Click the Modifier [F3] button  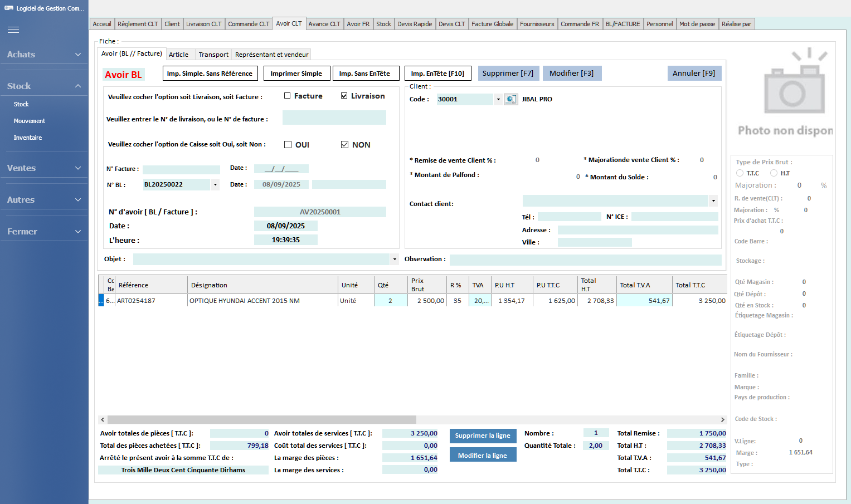(x=572, y=73)
